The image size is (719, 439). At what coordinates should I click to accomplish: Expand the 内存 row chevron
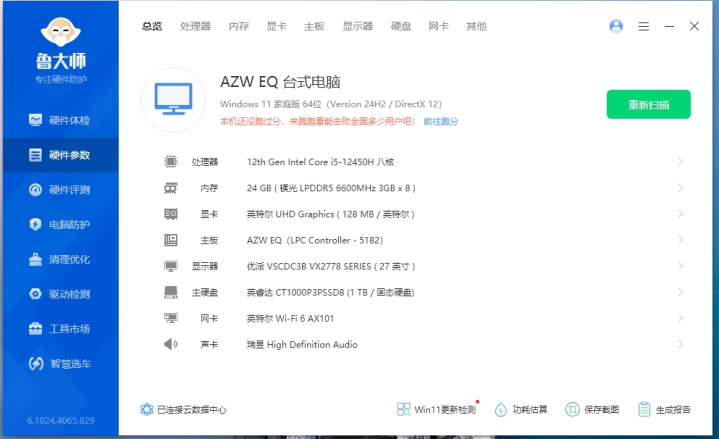coord(680,188)
